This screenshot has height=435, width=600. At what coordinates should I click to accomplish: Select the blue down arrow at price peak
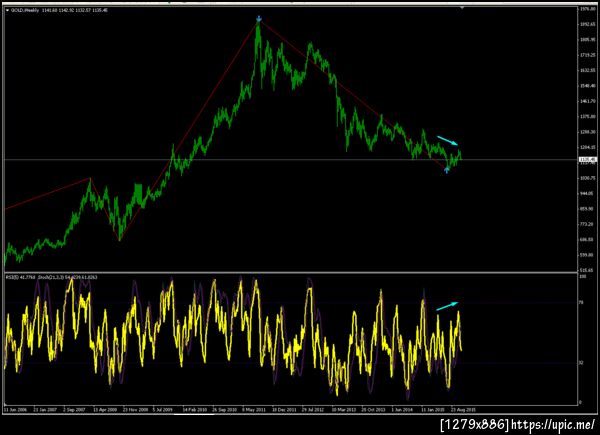(259, 18)
